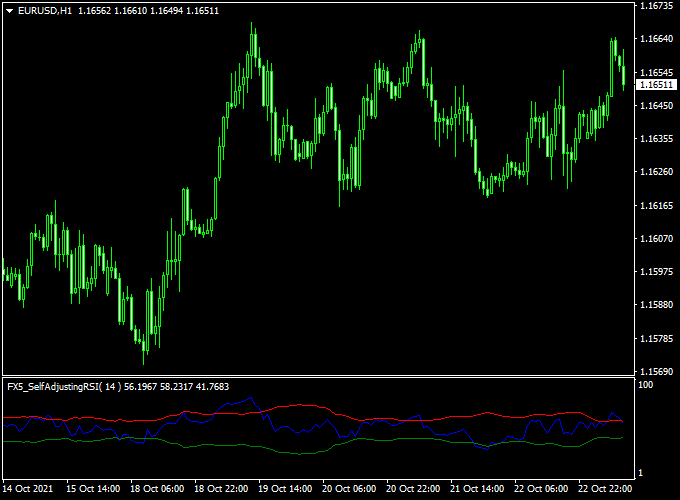
Task: Click the 18 Oct 06:00 time label
Action: 157,489
